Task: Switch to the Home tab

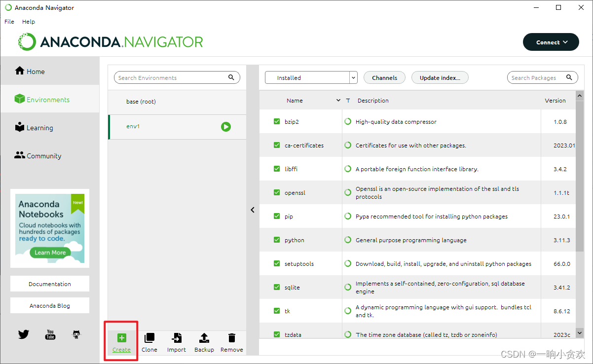Action: (49, 71)
